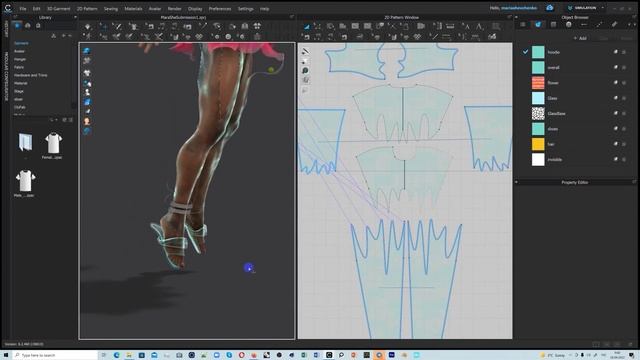Toggle the blue surface display icon in 3D window

point(87,102)
